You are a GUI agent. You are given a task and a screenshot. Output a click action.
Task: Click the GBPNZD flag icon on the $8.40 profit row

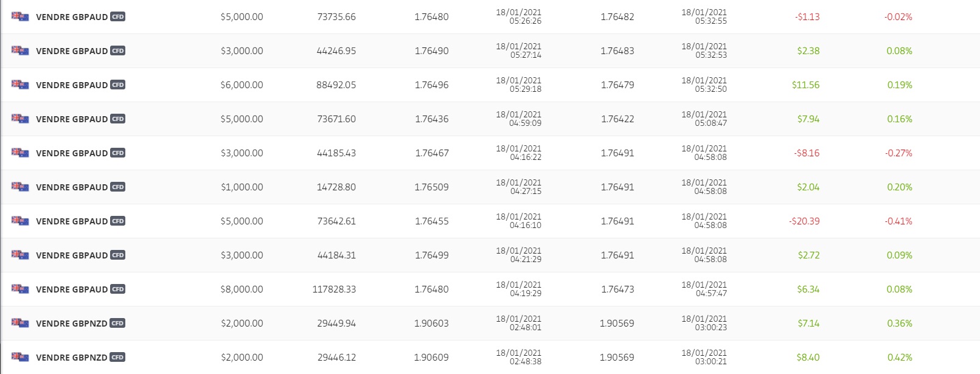click(x=20, y=357)
